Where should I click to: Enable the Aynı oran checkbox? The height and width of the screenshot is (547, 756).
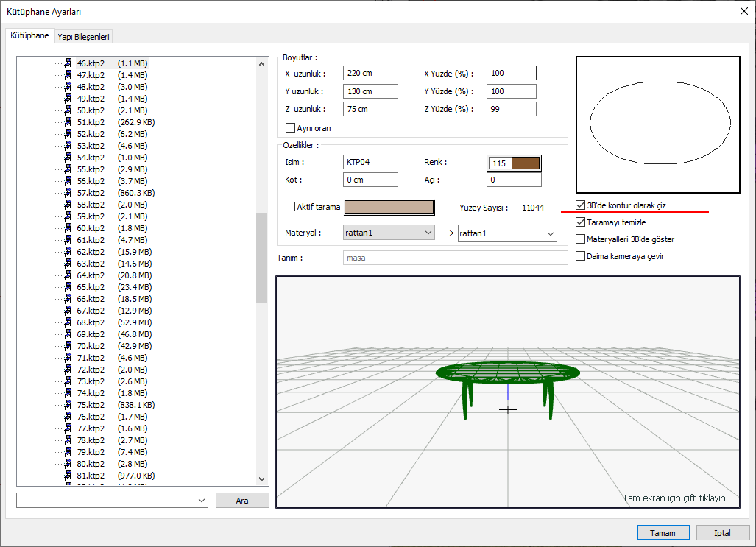pyautogui.click(x=290, y=128)
